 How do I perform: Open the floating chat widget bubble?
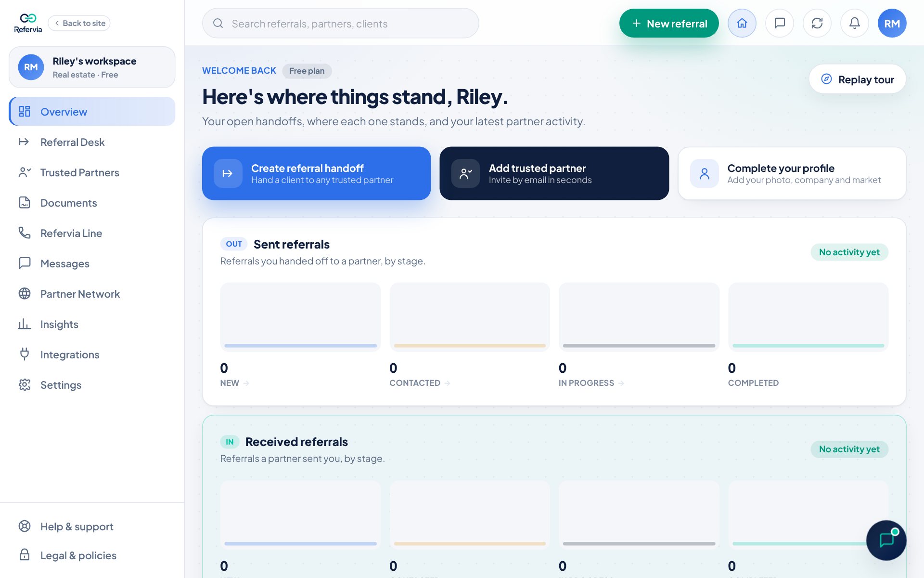coord(886,540)
